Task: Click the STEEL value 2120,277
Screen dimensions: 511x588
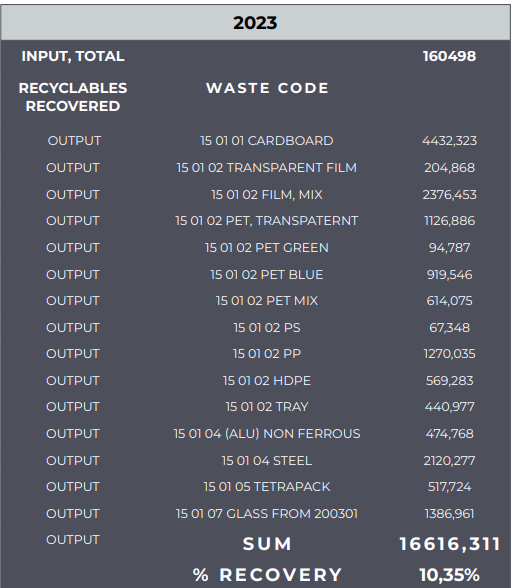Action: coord(450,460)
